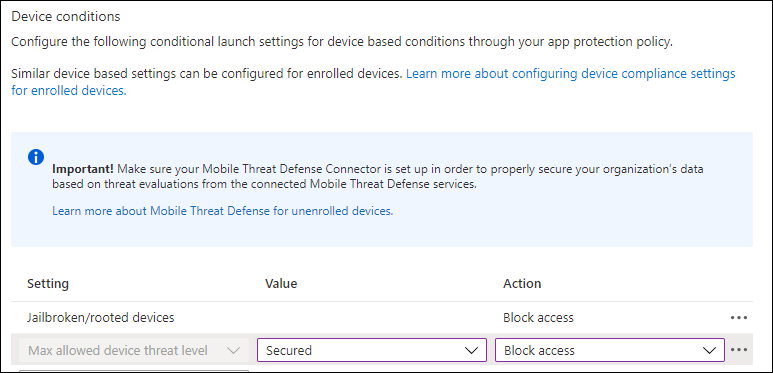
Task: Click the Device conditions heading
Action: pos(66,16)
